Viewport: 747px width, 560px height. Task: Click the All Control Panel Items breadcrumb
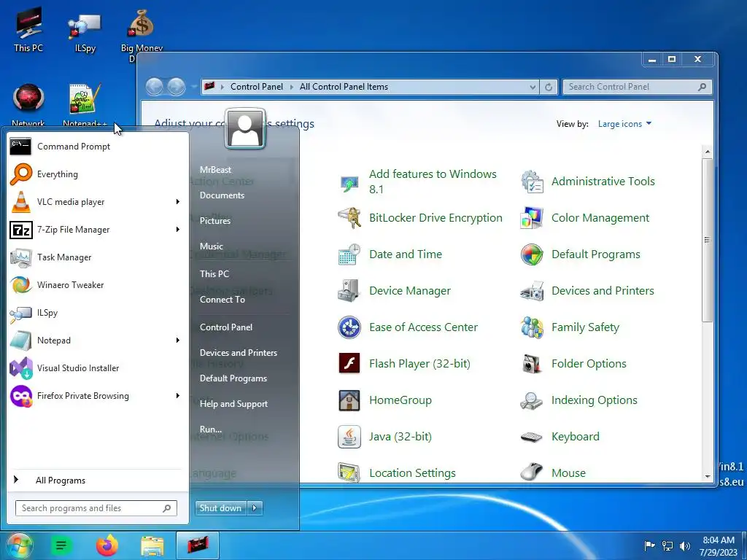(x=344, y=87)
